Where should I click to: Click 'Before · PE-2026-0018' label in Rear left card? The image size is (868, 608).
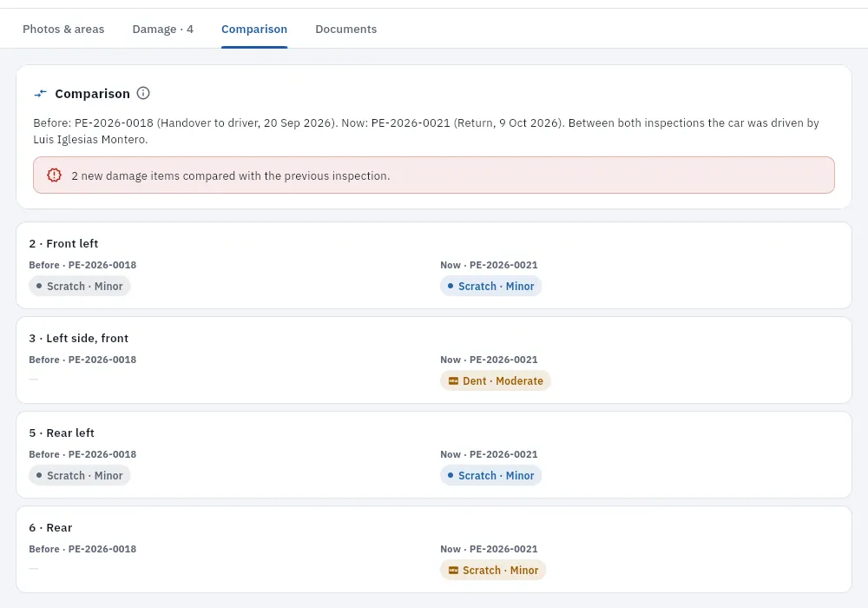pos(82,454)
